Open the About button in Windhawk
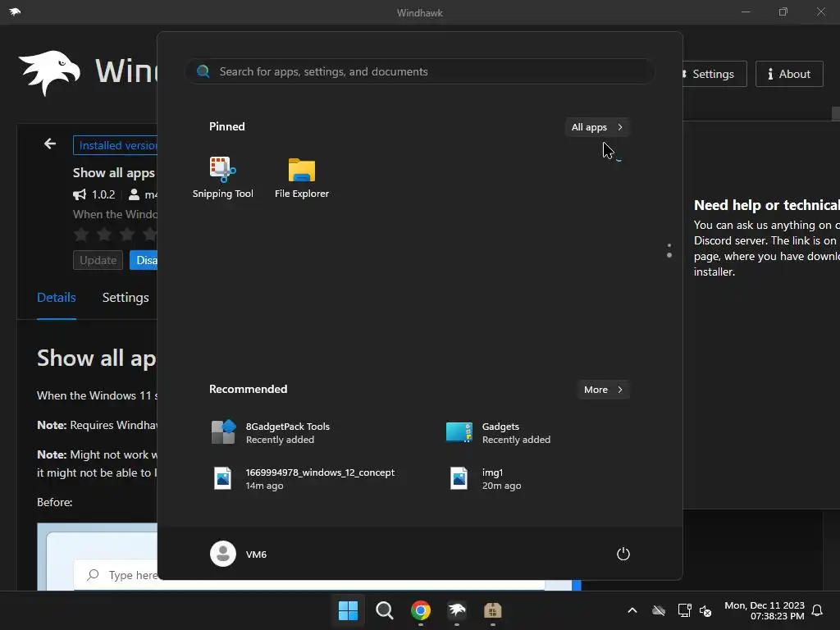The height and width of the screenshot is (630, 840). coord(789,74)
